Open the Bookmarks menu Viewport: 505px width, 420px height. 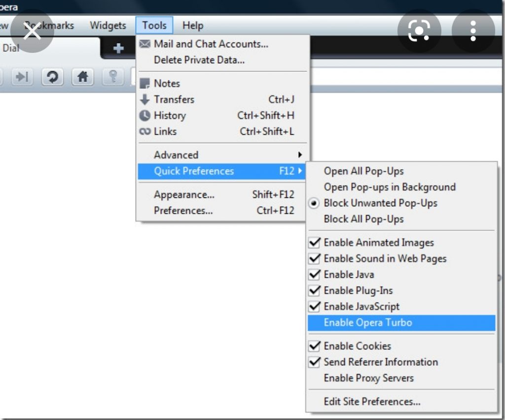click(x=49, y=26)
